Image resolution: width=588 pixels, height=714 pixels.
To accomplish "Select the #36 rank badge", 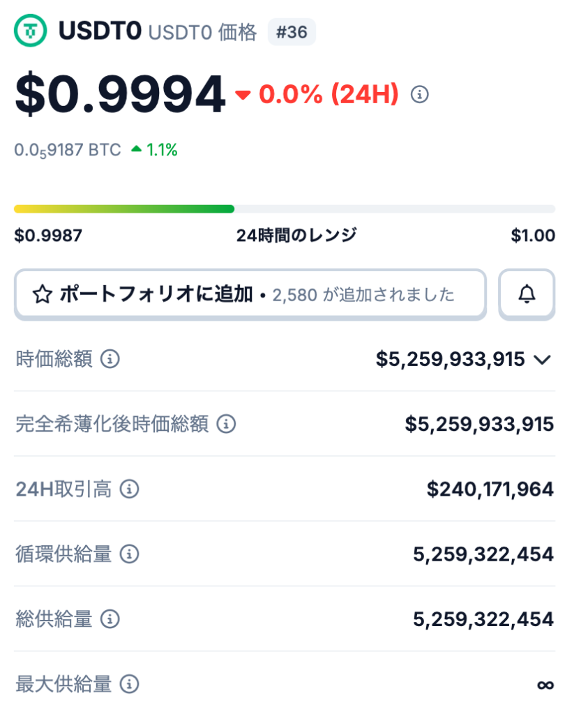I will click(x=292, y=31).
